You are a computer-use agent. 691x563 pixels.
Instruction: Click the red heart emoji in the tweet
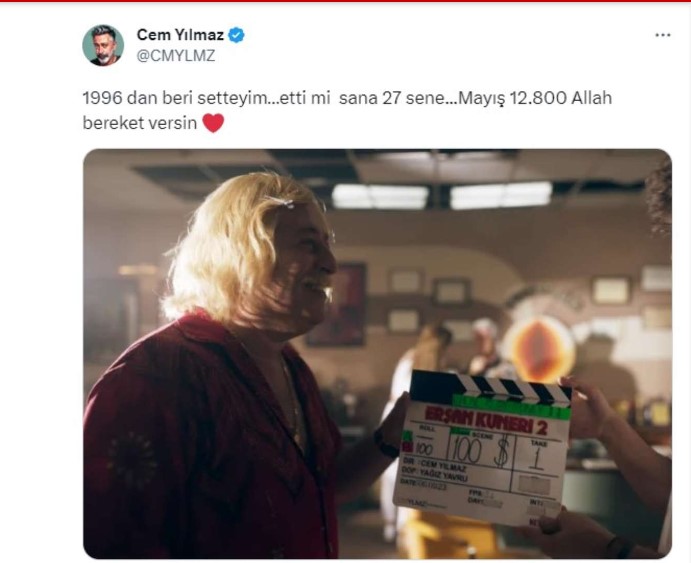(213, 123)
